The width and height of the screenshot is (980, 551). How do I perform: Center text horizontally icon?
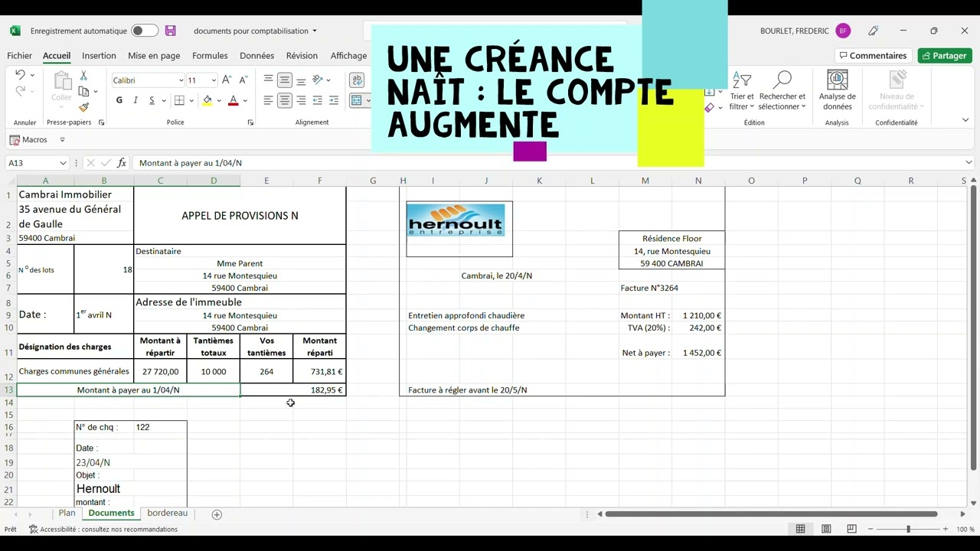[285, 100]
